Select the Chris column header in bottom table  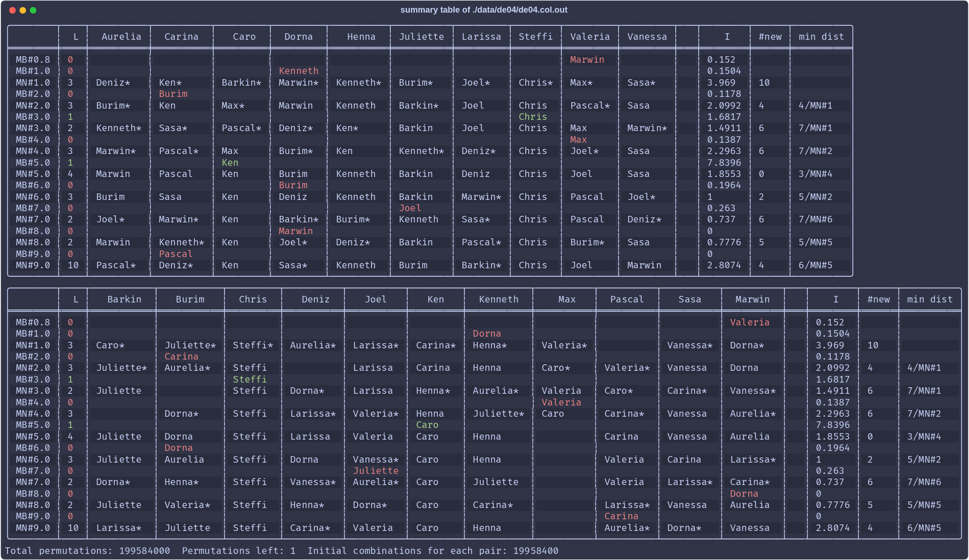point(253,299)
